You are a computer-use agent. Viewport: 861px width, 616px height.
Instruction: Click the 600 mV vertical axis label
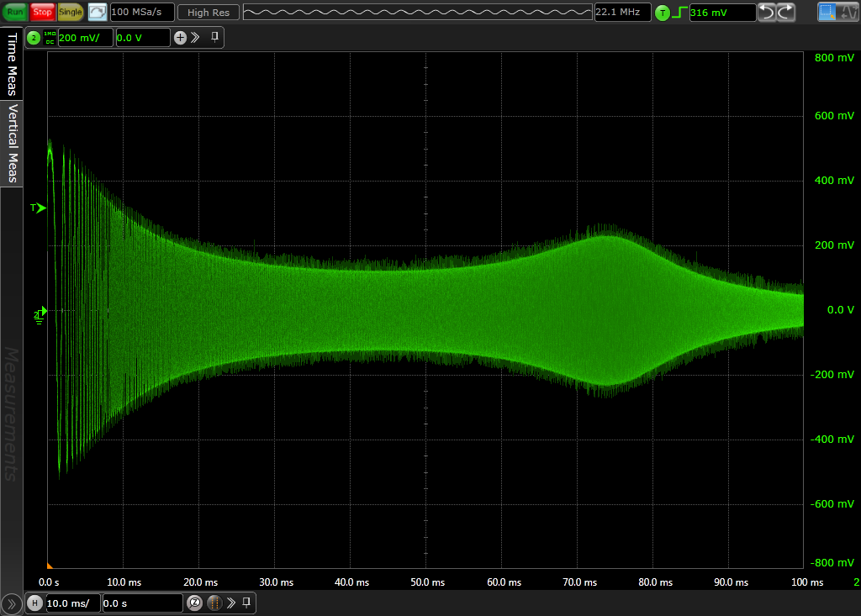point(834,116)
